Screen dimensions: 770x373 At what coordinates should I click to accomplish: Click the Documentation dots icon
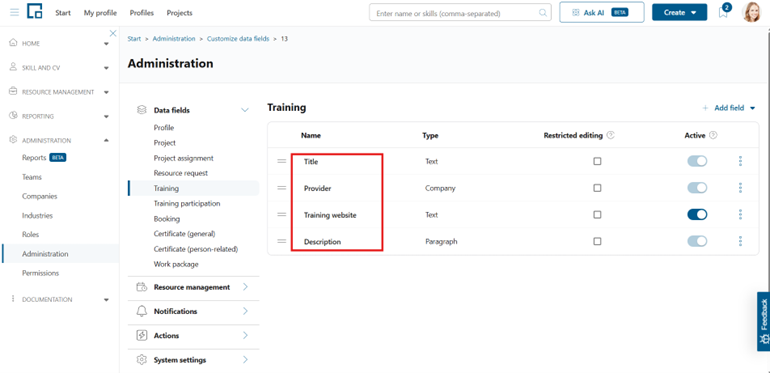point(13,299)
